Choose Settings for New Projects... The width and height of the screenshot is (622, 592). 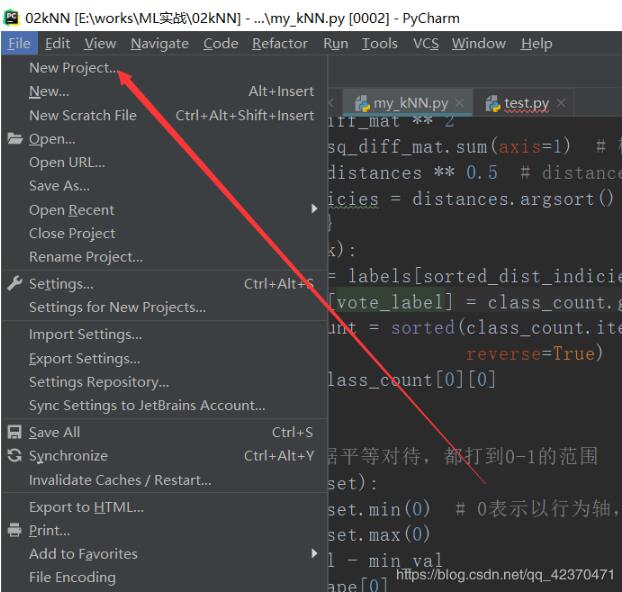click(164, 307)
